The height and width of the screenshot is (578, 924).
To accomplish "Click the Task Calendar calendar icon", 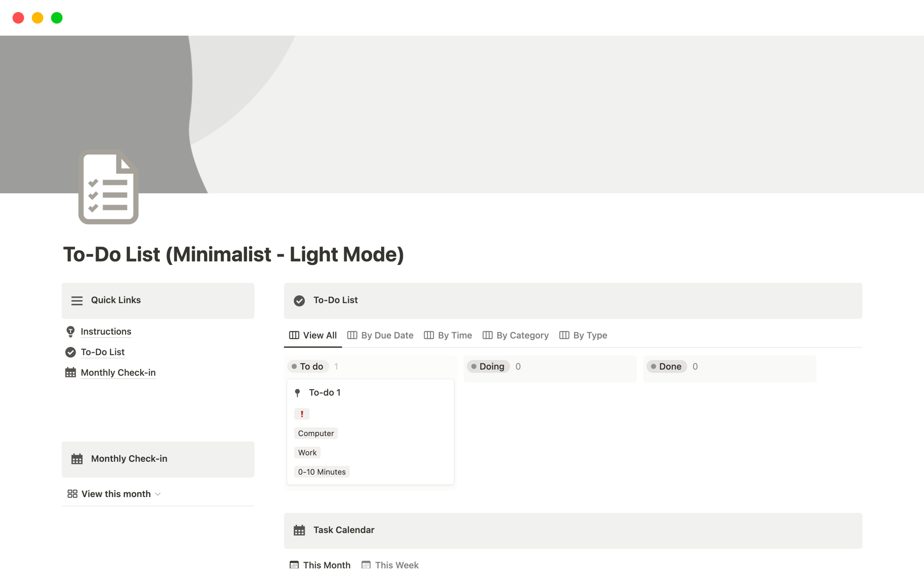I will click(299, 530).
